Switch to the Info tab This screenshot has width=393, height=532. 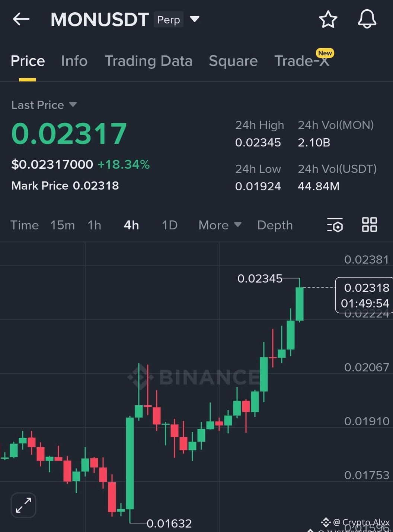coord(74,61)
